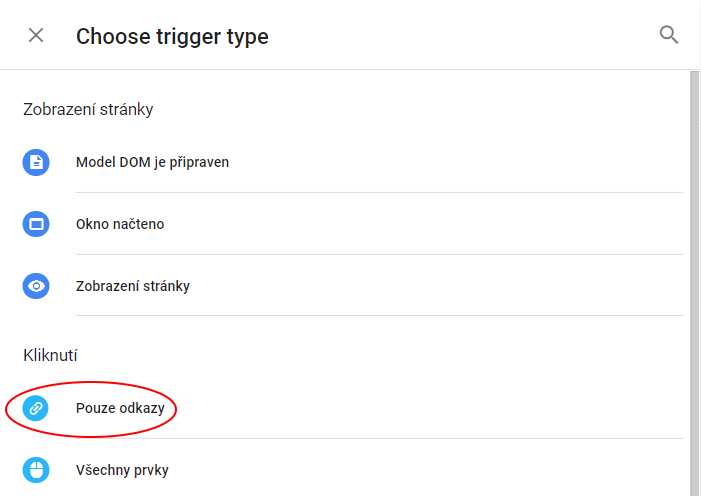701x496 pixels.
Task: Click the Kliknutí section header
Action: 50,355
